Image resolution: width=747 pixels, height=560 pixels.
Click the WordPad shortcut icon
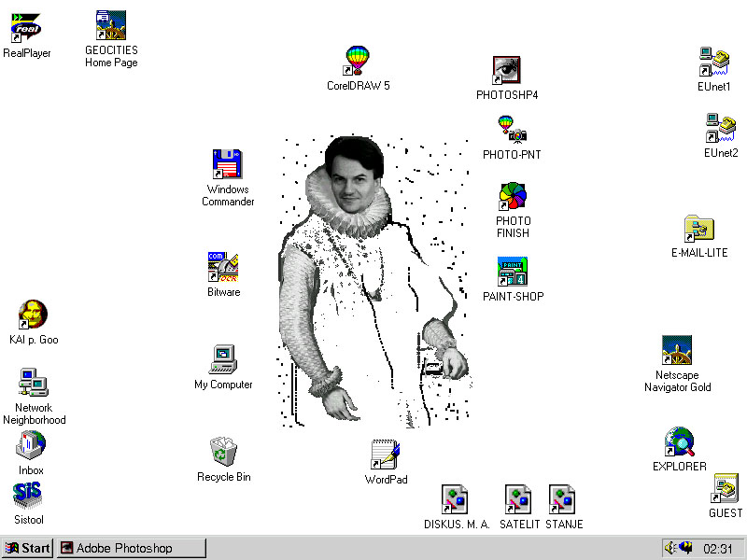[385, 455]
